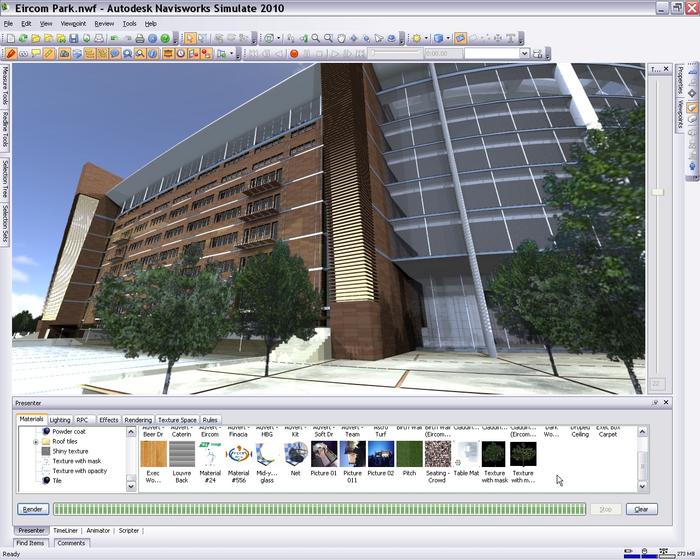Viewport: 700px width, 560px height.
Task: Open the animation selection dropdown
Action: pos(524,53)
